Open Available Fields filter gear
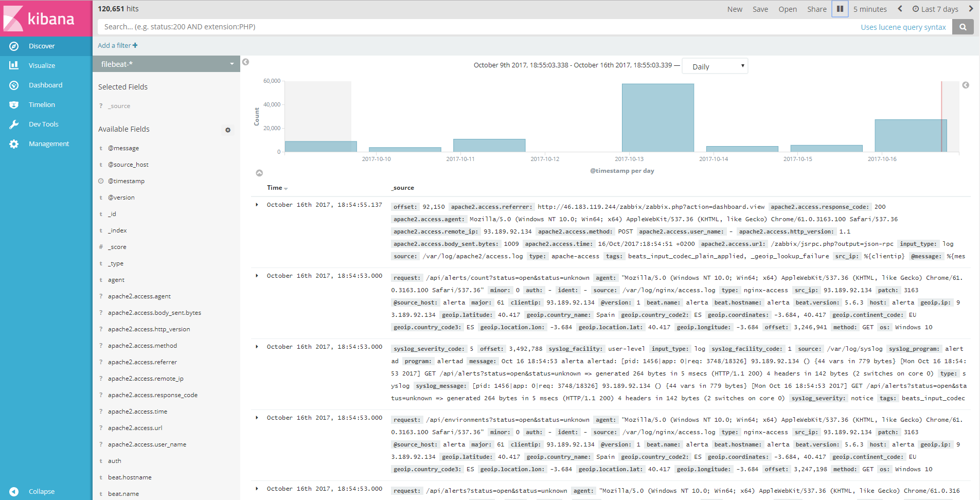980x500 pixels. pos(228,130)
